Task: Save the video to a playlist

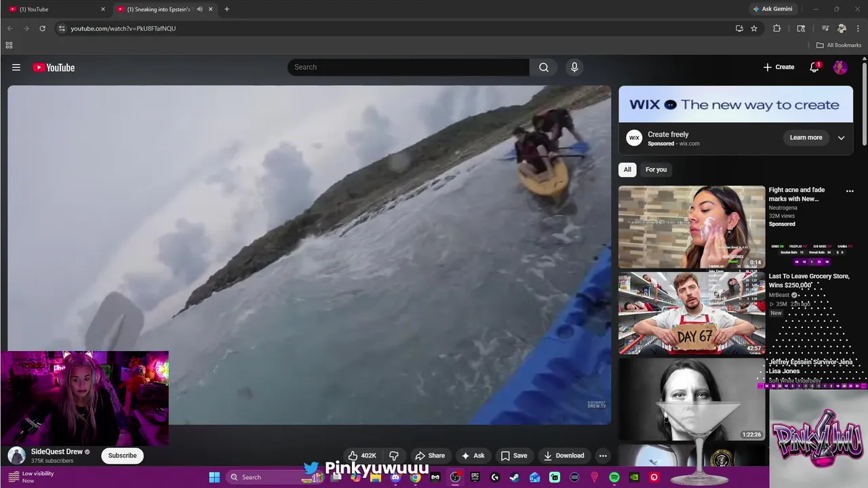Action: click(x=514, y=455)
